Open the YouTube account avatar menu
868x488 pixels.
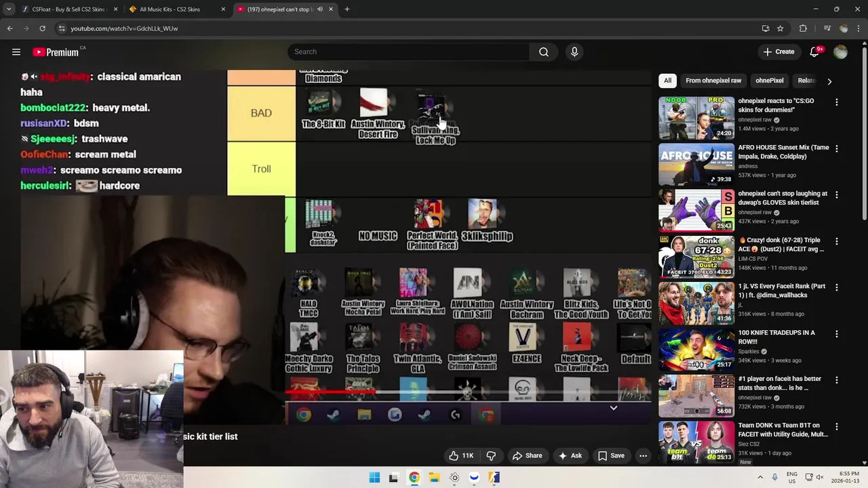(x=840, y=52)
